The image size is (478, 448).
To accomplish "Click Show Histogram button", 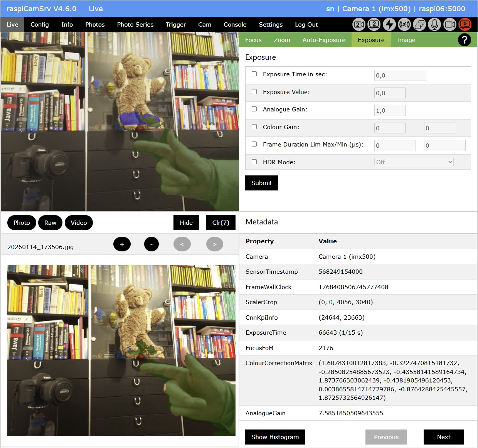I will pos(275,437).
